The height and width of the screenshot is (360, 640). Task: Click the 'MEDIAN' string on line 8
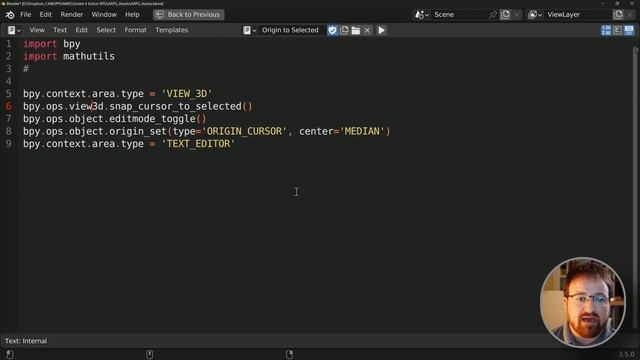click(362, 131)
